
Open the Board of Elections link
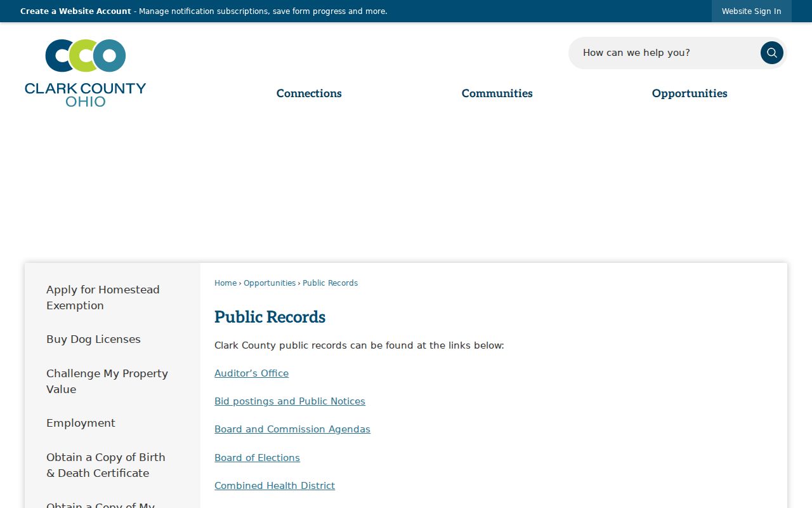[257, 458]
